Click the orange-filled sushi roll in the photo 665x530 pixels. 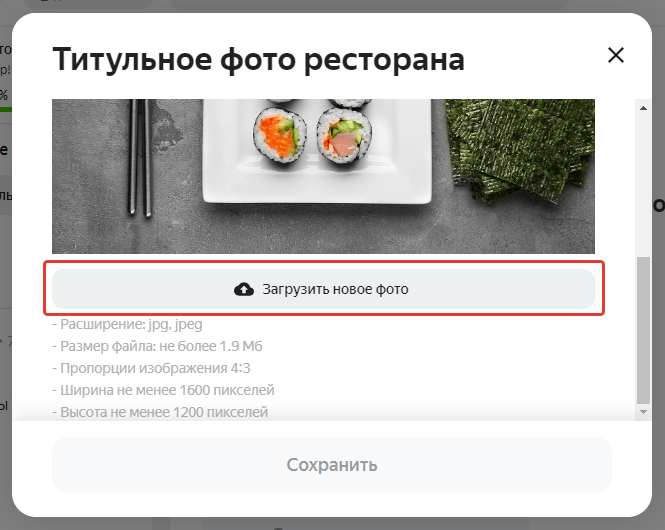coord(280,135)
